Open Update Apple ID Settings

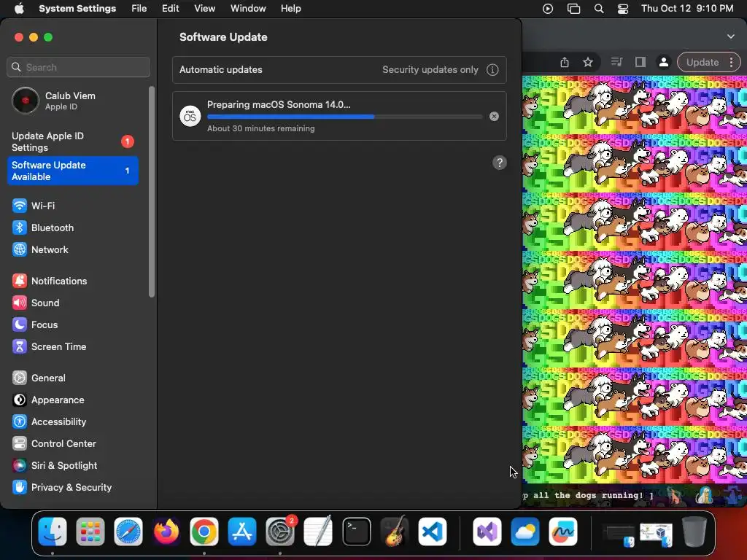pyautogui.click(x=74, y=142)
